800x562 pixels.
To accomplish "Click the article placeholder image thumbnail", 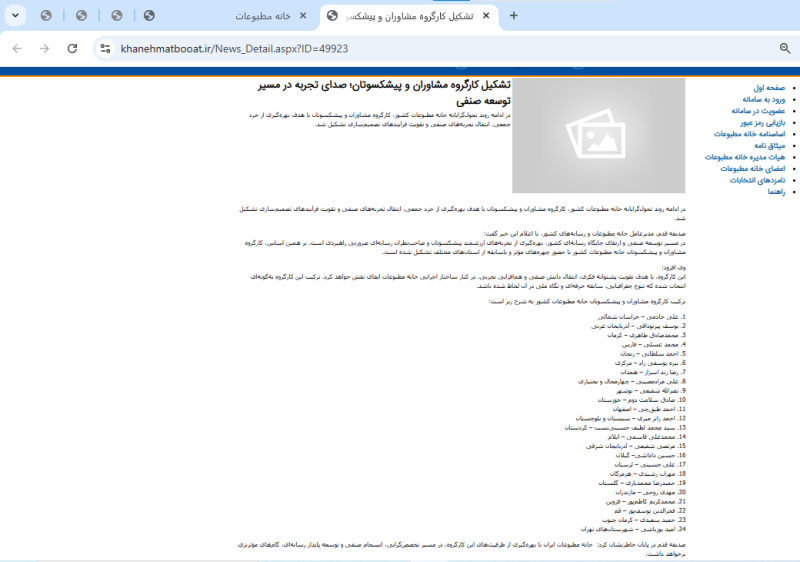I will click(x=598, y=136).
